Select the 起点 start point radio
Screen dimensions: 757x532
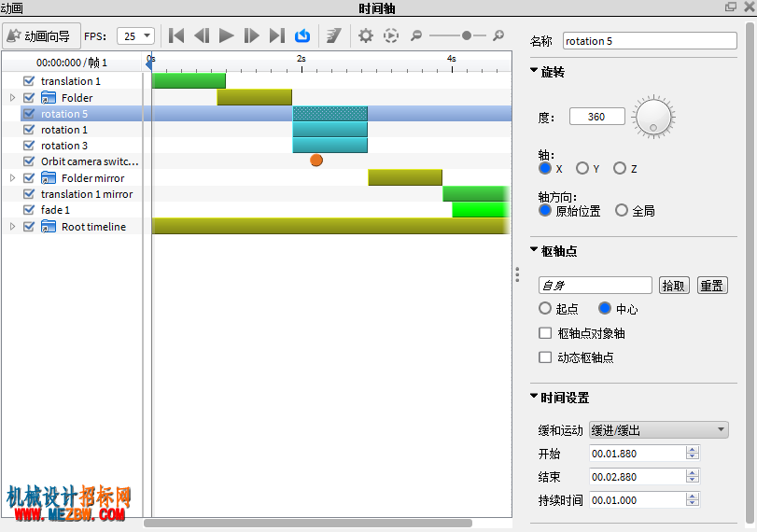[x=545, y=308]
